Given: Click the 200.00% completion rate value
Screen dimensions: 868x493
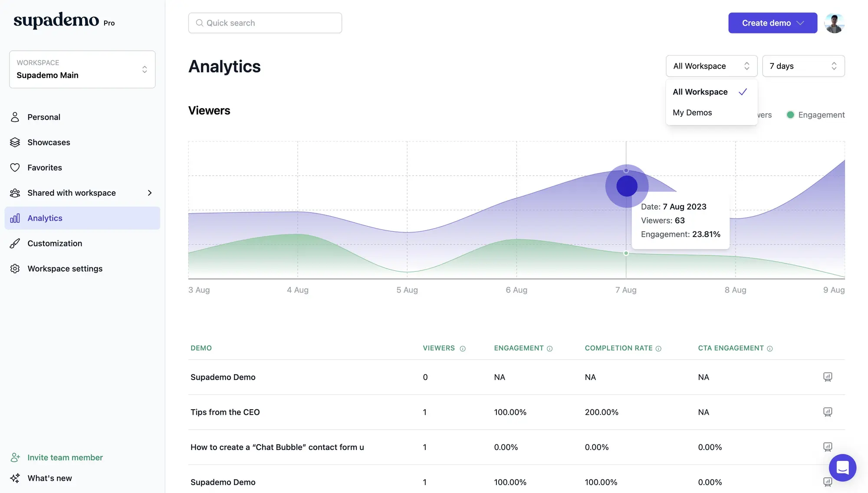Looking at the screenshot, I should (x=602, y=412).
